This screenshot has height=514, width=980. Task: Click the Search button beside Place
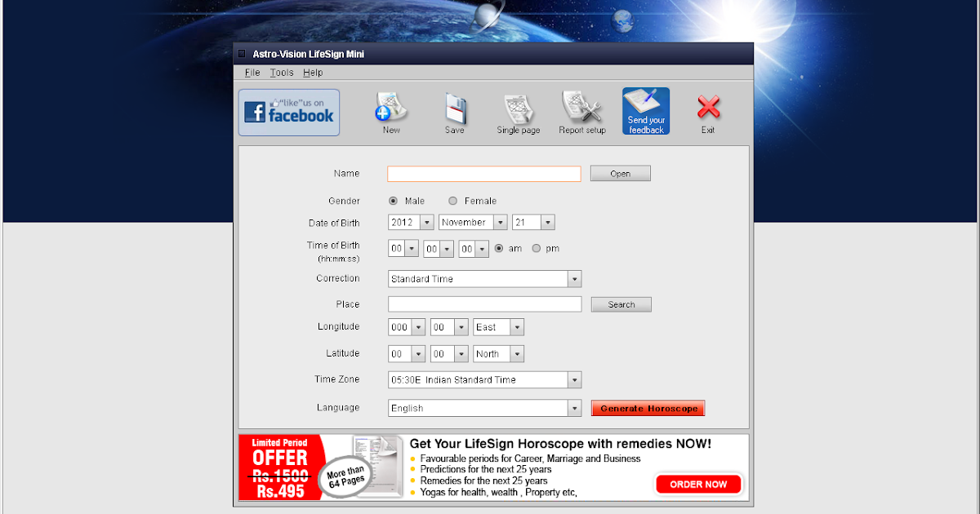point(621,304)
